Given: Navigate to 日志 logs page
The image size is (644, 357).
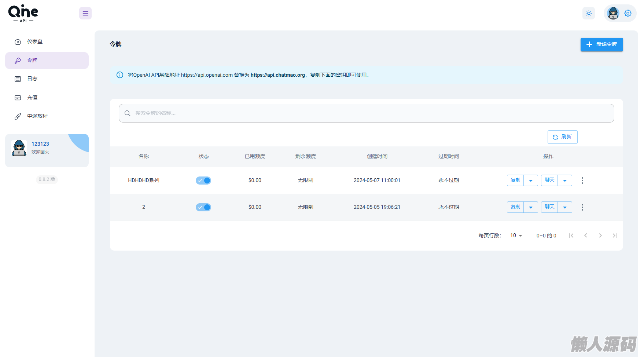Looking at the screenshot, I should coord(32,79).
